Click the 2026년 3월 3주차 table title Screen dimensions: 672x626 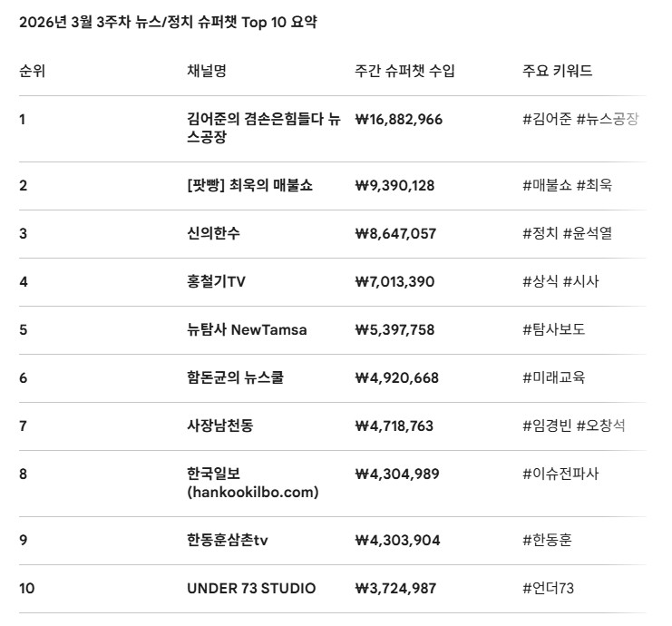point(168,23)
